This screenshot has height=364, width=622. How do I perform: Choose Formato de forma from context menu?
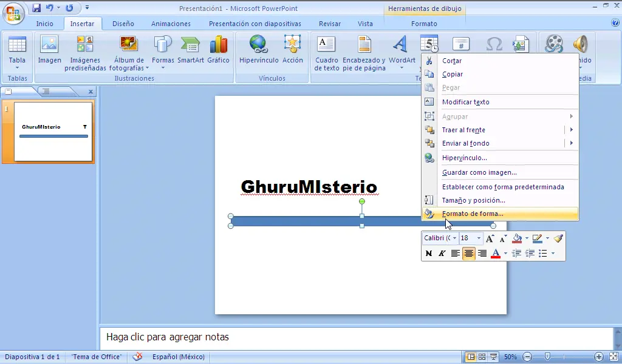[x=501, y=214]
